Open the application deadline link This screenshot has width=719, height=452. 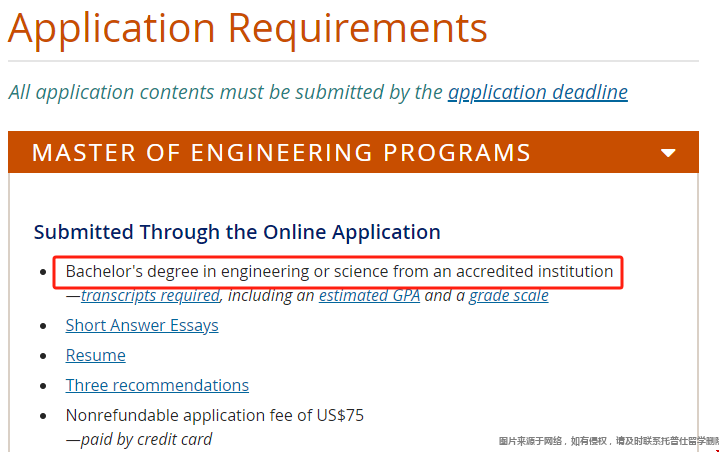[537, 92]
